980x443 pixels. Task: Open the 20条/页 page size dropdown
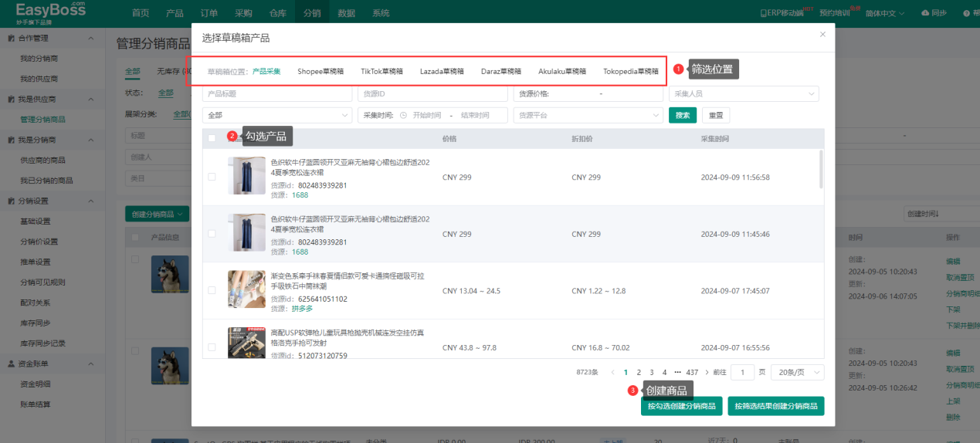(x=799, y=372)
